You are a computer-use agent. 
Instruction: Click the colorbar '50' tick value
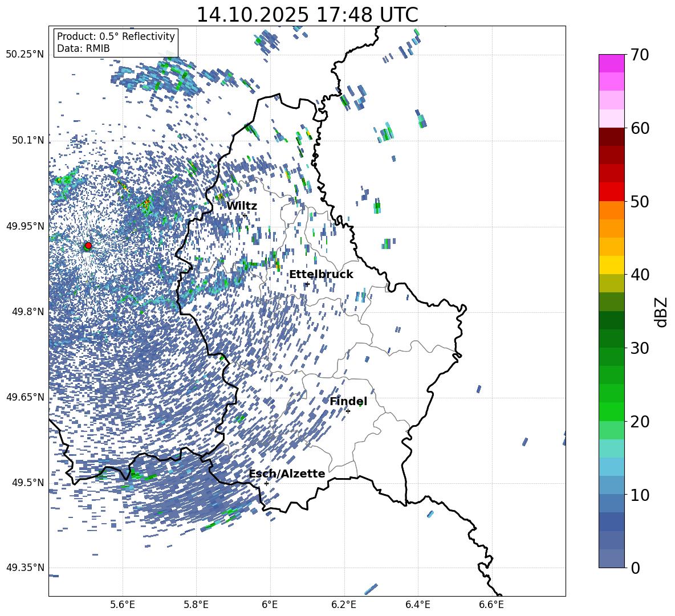pyautogui.click(x=640, y=201)
